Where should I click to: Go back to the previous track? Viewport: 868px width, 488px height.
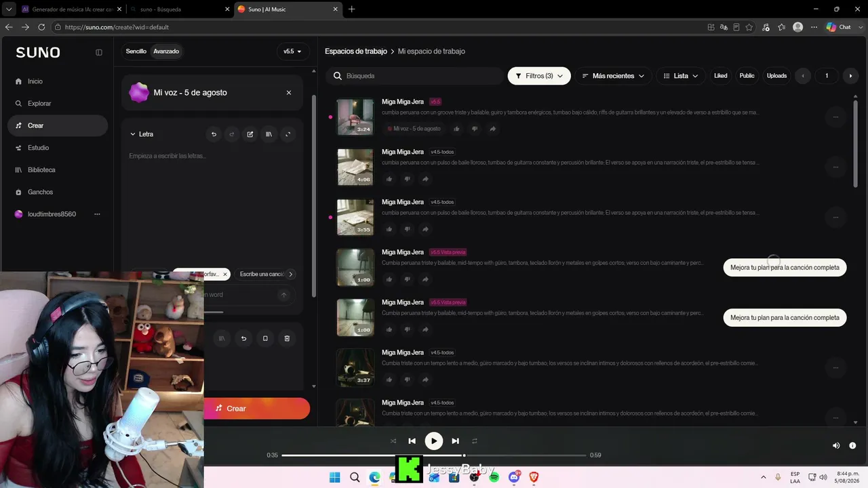click(x=412, y=441)
